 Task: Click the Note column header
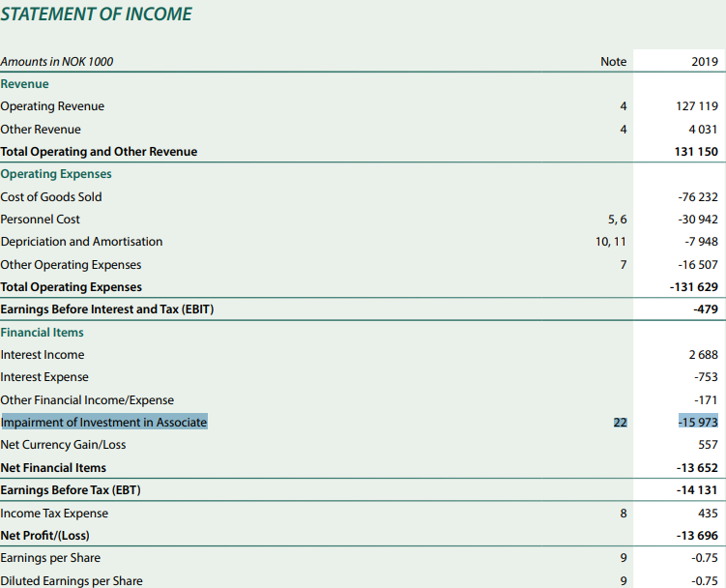point(614,62)
